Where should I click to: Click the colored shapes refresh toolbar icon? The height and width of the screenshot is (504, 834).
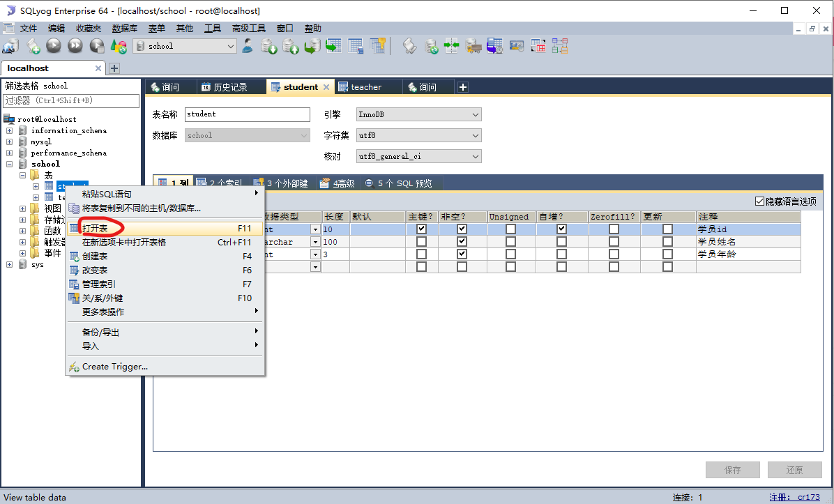tap(119, 46)
